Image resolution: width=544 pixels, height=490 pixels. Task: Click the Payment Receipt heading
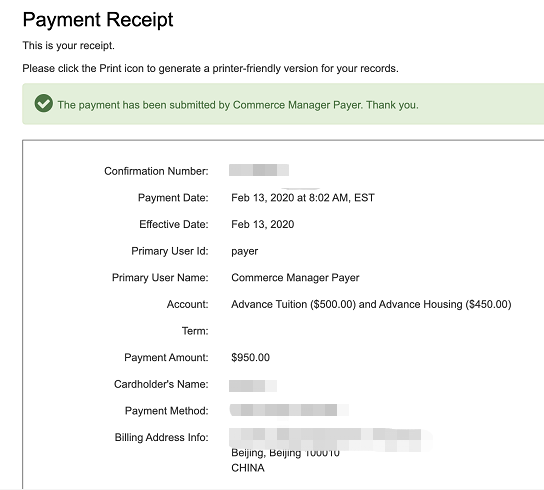point(98,20)
